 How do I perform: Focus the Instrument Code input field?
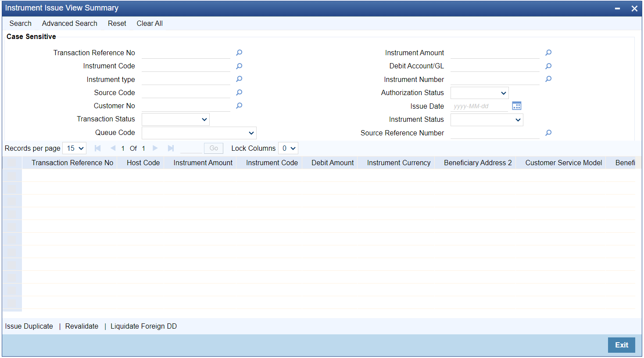click(186, 66)
